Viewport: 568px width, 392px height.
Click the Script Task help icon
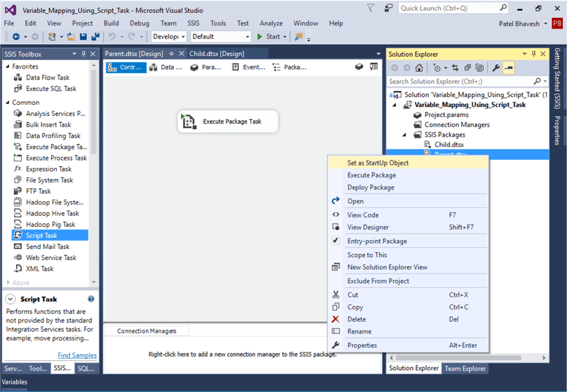coord(91,299)
